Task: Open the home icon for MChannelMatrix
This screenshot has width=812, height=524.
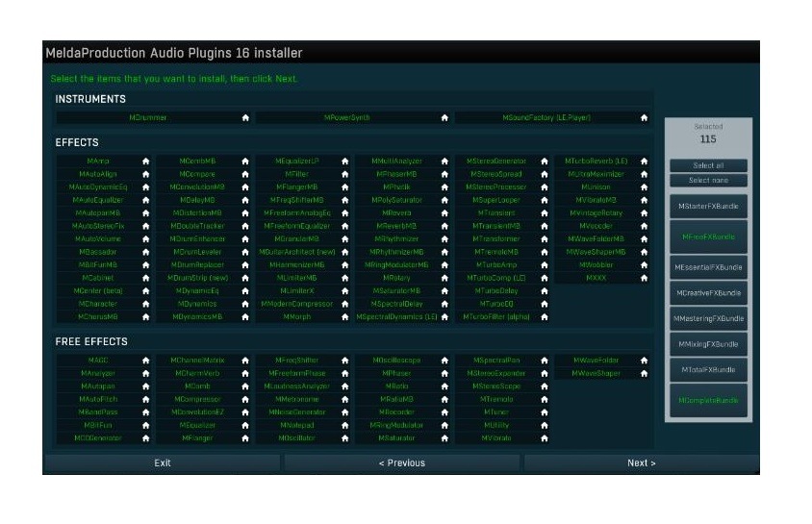Action: coord(245,361)
